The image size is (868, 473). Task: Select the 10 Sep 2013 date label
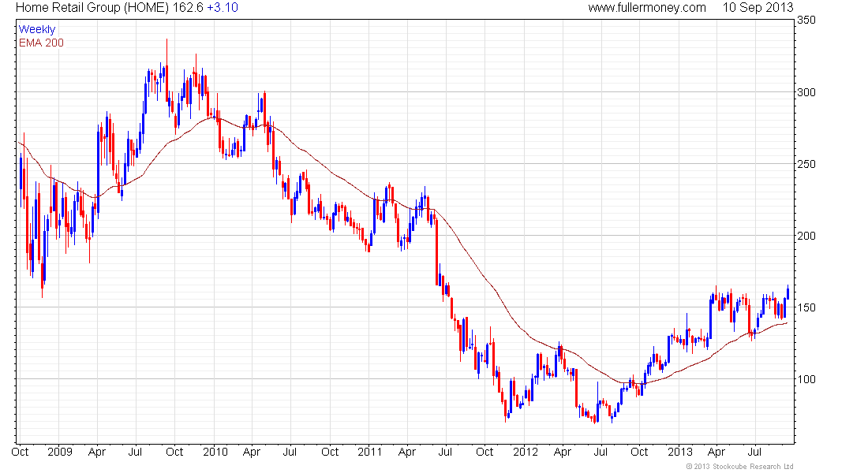tap(758, 8)
